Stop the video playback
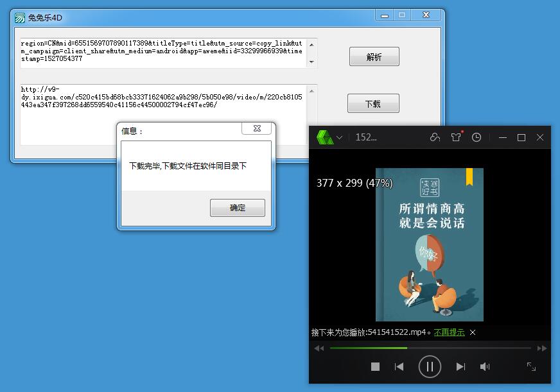 [376, 366]
